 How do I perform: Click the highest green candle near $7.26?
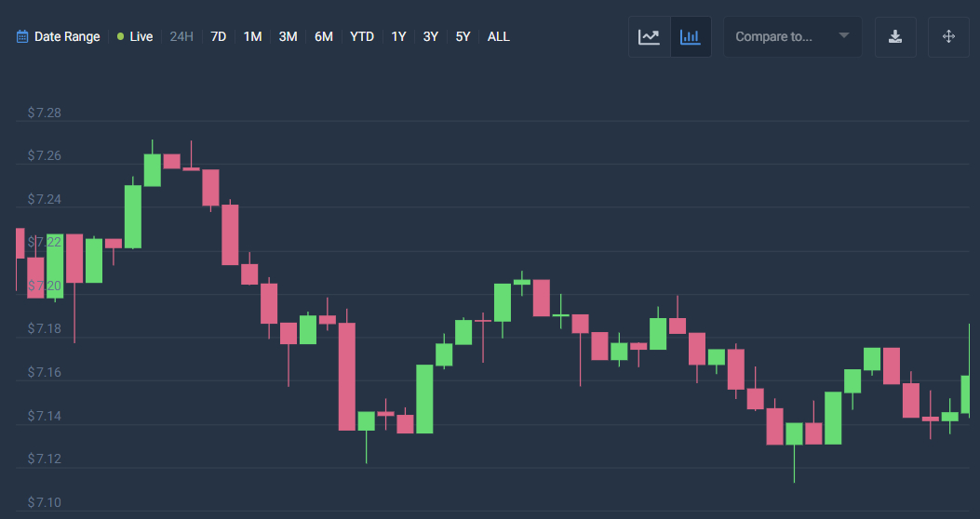pyautogui.click(x=153, y=170)
